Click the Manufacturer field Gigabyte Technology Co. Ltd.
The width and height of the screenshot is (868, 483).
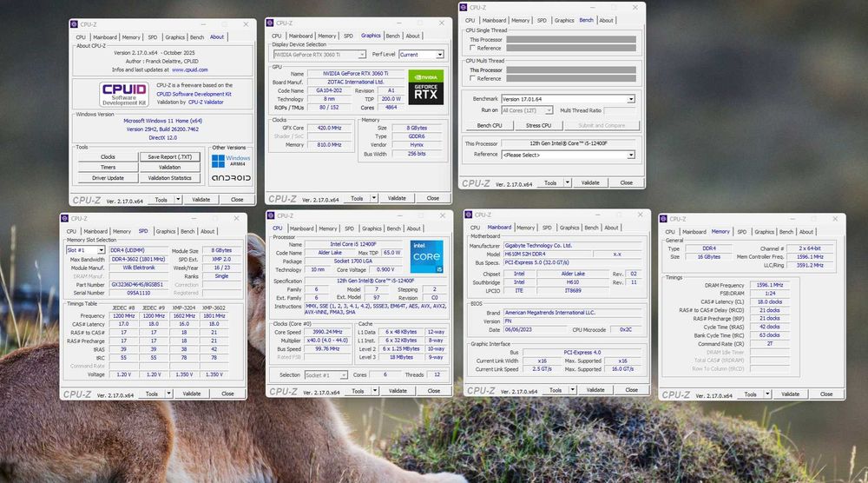click(x=574, y=245)
